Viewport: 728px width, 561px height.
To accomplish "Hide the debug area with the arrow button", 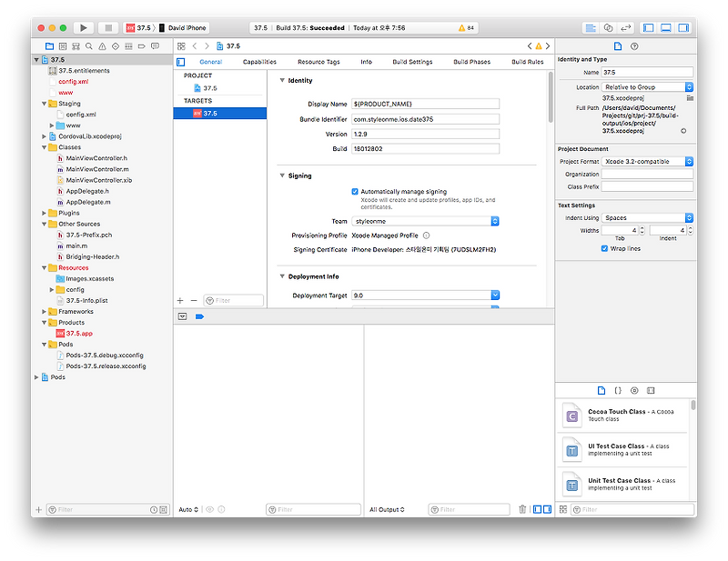I will tap(183, 316).
